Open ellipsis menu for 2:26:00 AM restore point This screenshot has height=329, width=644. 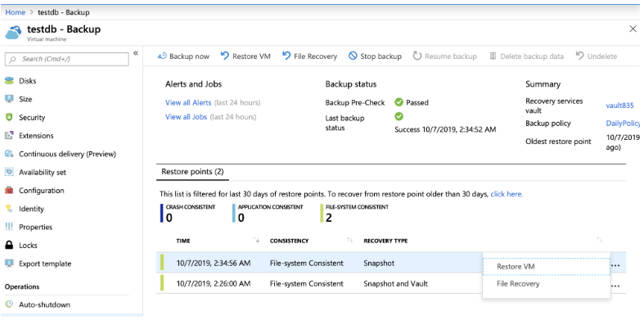(x=615, y=286)
